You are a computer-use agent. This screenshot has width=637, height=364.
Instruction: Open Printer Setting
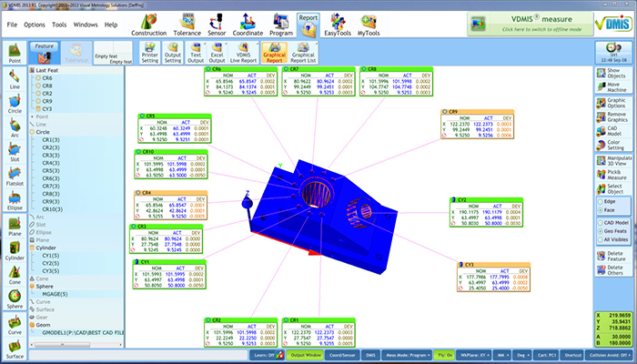tap(150, 53)
